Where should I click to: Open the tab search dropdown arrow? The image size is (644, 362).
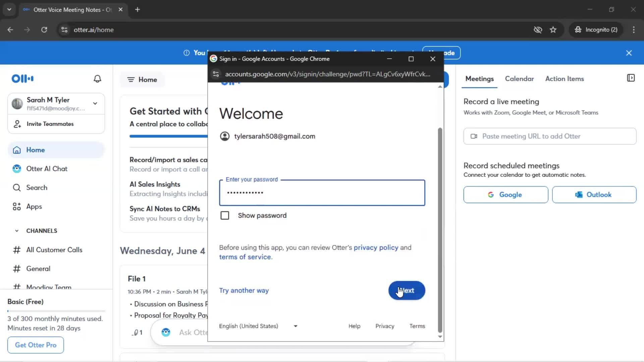pyautogui.click(x=9, y=10)
